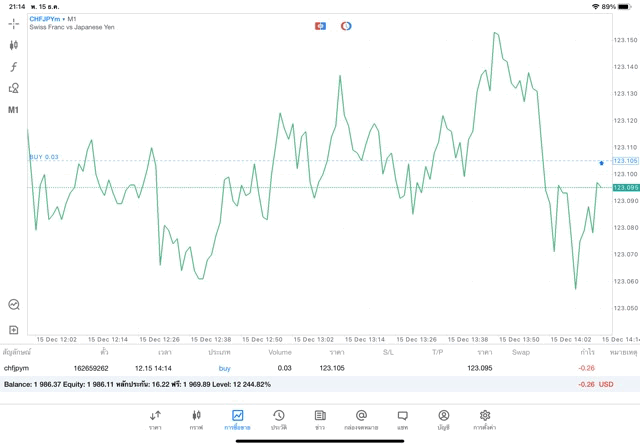Screen dimensions: 640x447
Task: Tap the green 123.095 current price tag
Action: point(626,187)
